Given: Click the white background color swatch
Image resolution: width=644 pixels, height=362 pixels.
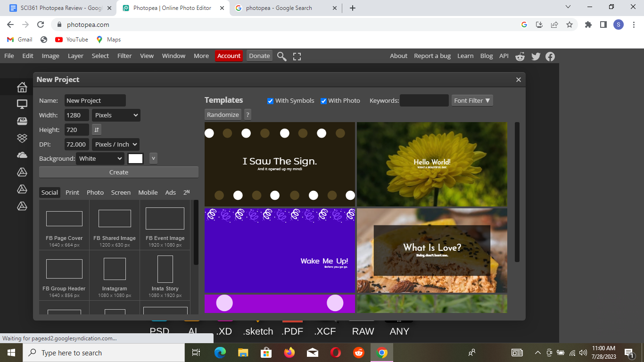Looking at the screenshot, I should pos(136,158).
